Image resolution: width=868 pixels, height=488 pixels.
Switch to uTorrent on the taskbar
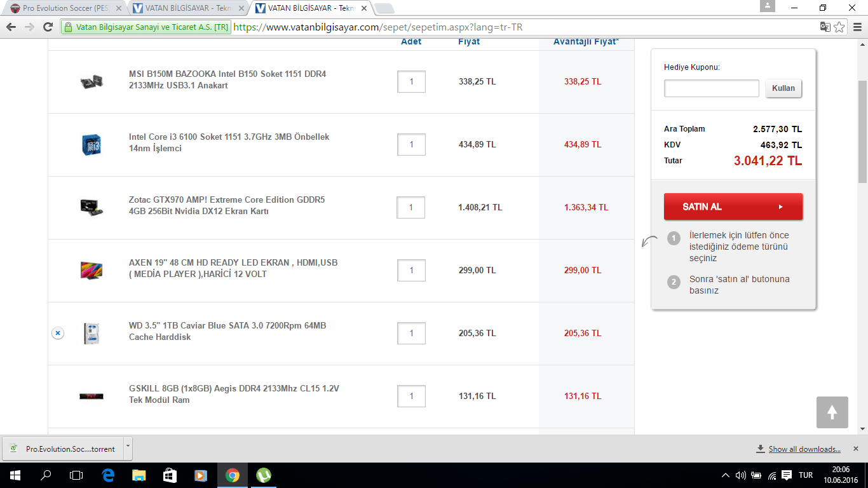262,475
